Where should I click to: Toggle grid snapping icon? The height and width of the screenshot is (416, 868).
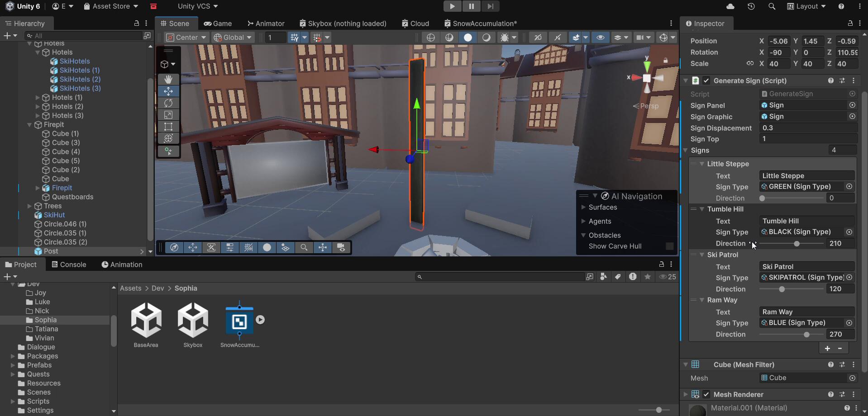click(295, 38)
